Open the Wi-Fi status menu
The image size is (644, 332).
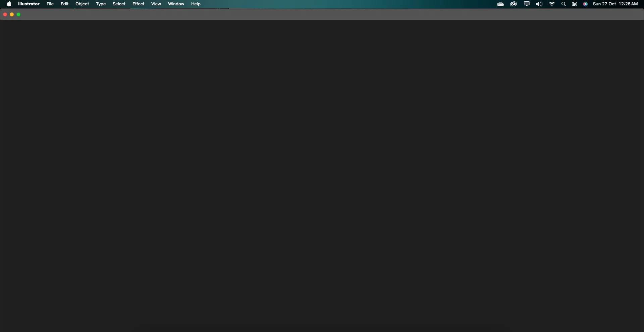coord(552,4)
